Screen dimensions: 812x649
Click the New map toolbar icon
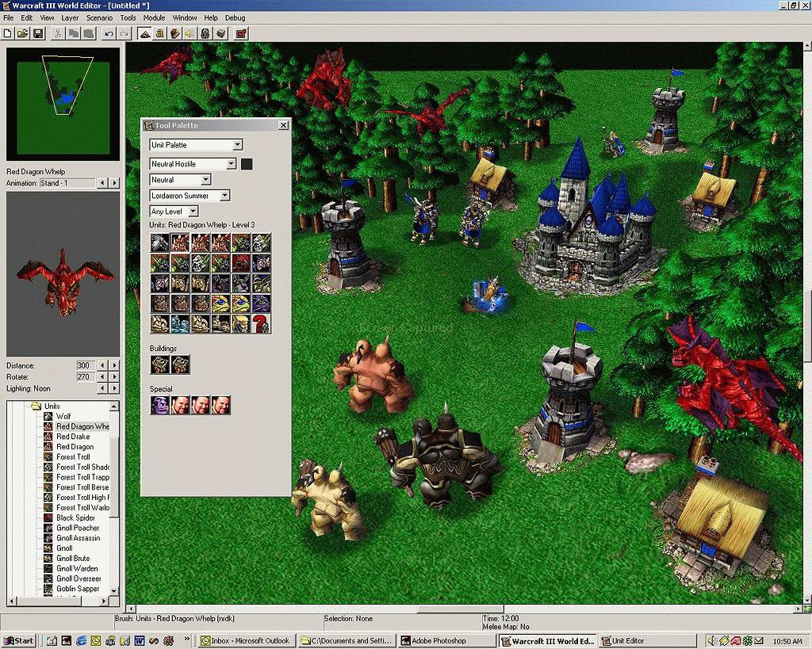pos(8,33)
